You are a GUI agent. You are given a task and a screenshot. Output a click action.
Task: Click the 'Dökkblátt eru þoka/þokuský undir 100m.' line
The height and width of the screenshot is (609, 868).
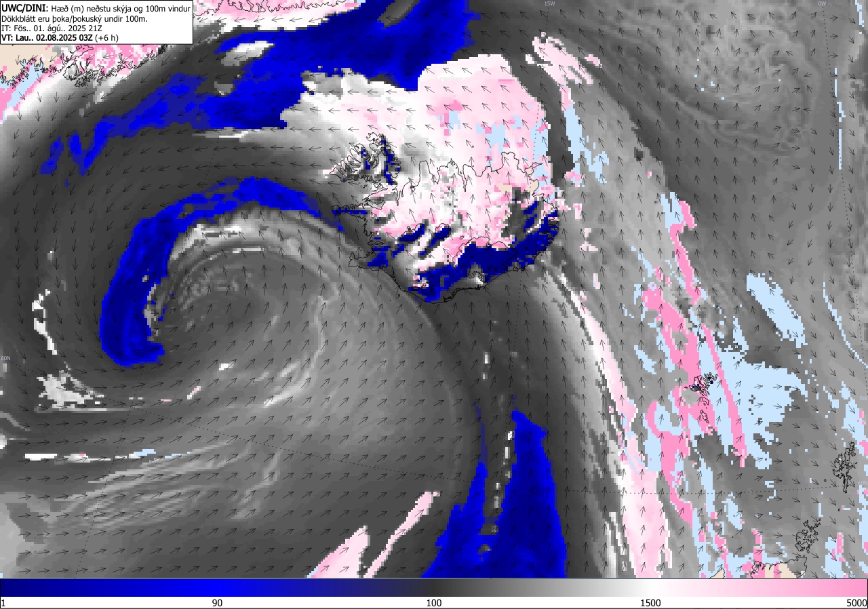coord(75,18)
